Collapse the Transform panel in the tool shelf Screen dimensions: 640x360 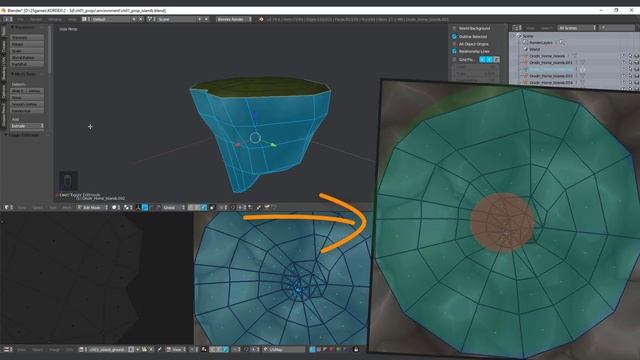(x=12, y=27)
